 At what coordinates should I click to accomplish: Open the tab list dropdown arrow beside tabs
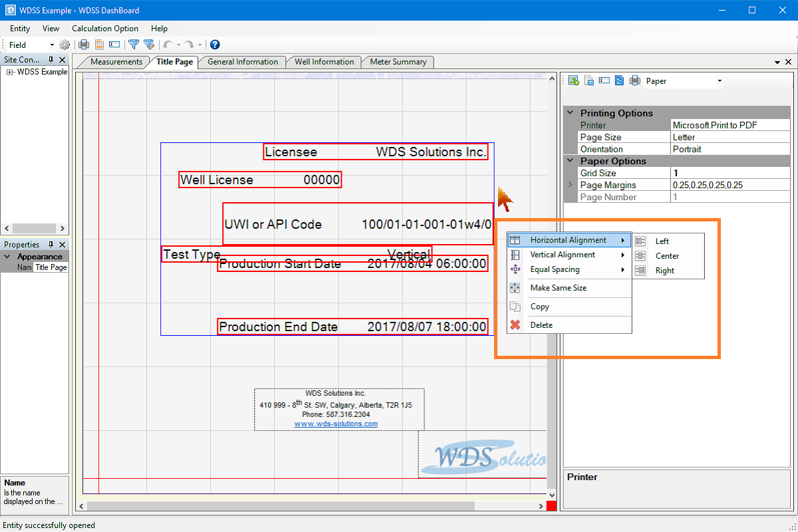point(777,62)
